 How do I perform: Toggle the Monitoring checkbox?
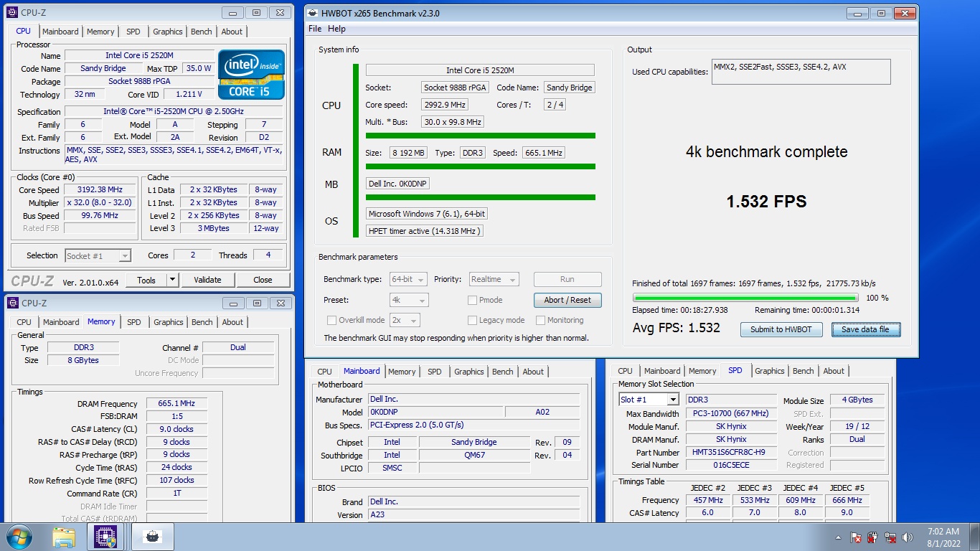[541, 320]
